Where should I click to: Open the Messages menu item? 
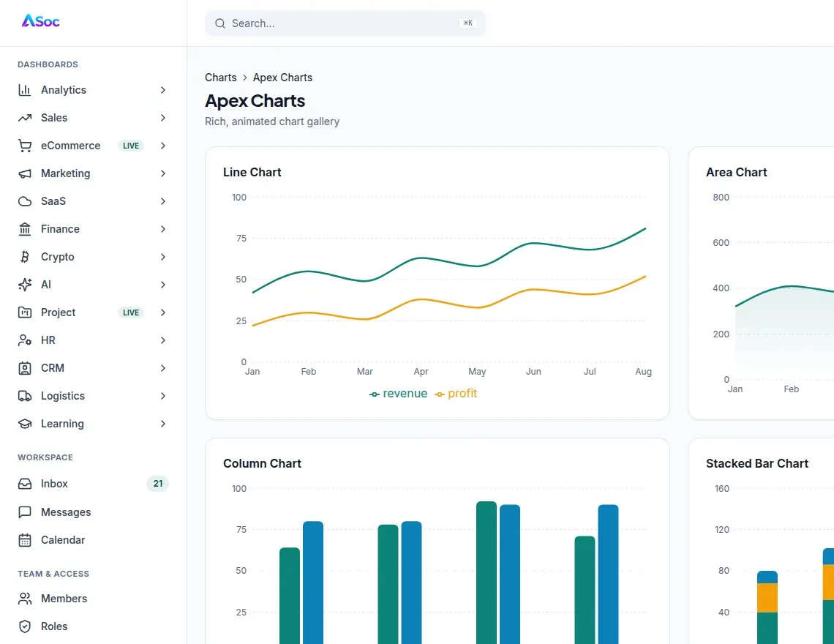(93, 512)
